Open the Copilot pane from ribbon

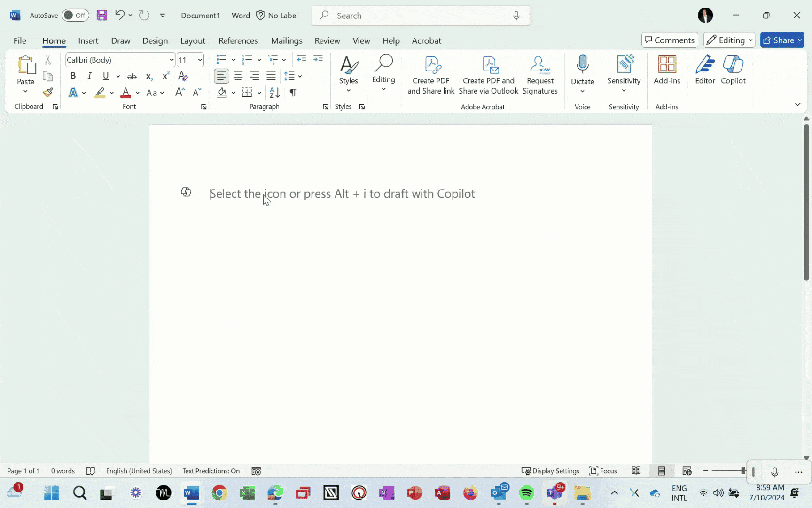733,70
